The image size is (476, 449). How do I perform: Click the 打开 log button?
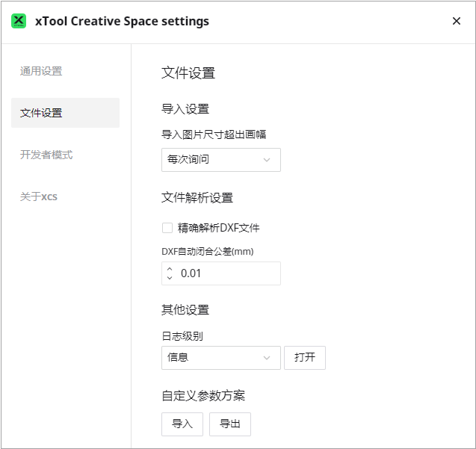tap(305, 358)
